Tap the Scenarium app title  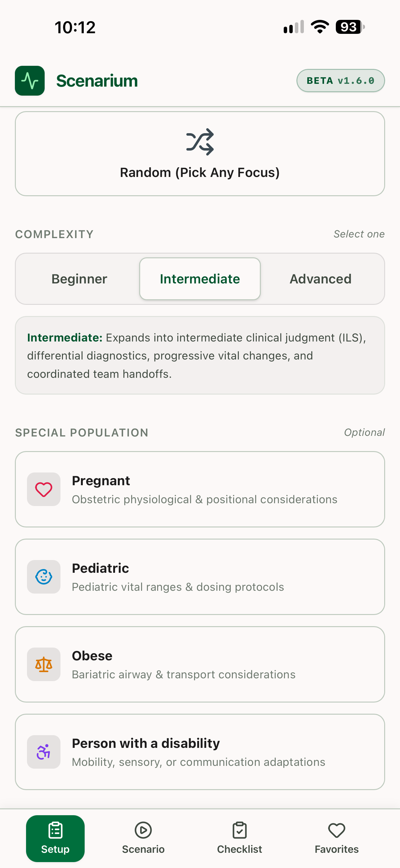[97, 81]
